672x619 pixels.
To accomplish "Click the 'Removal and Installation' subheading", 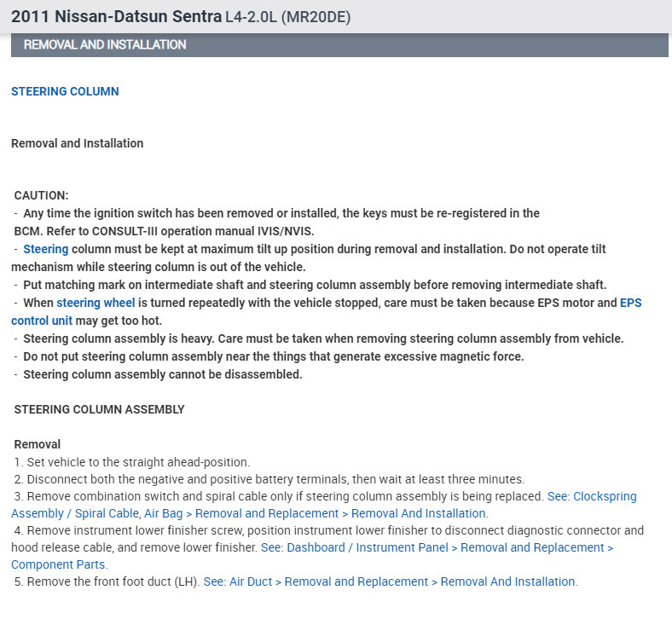I will point(77,143).
